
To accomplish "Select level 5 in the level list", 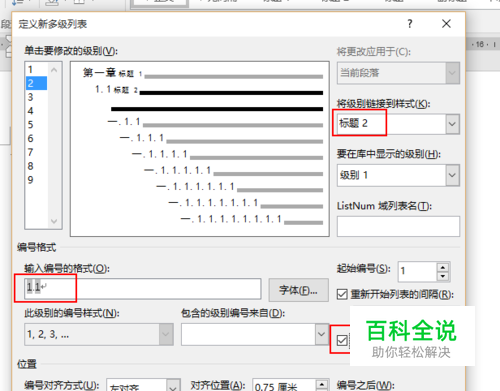I will [x=36, y=125].
